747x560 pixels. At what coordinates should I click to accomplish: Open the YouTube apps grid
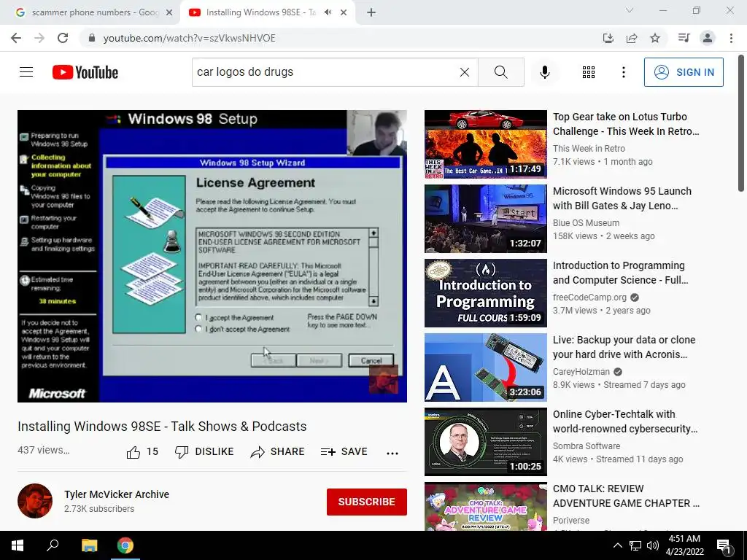589,72
